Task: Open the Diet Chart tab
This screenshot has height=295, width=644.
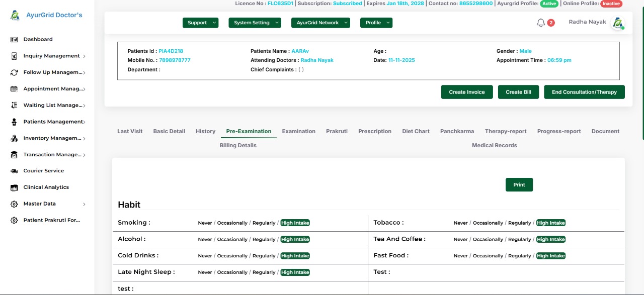Action: click(x=416, y=131)
